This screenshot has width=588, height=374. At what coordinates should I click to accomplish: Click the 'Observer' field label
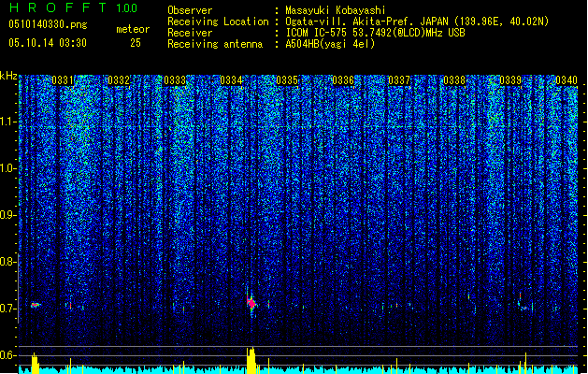[x=190, y=10]
